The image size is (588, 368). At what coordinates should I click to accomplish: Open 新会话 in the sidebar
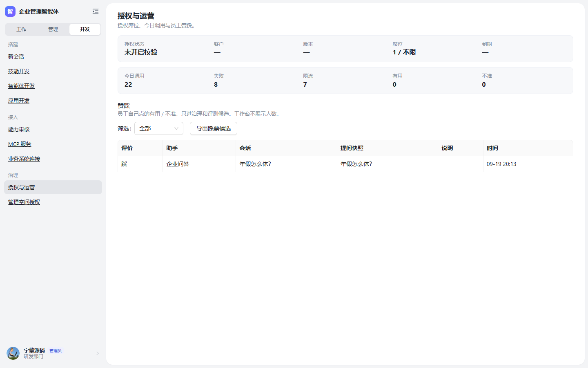pos(16,57)
